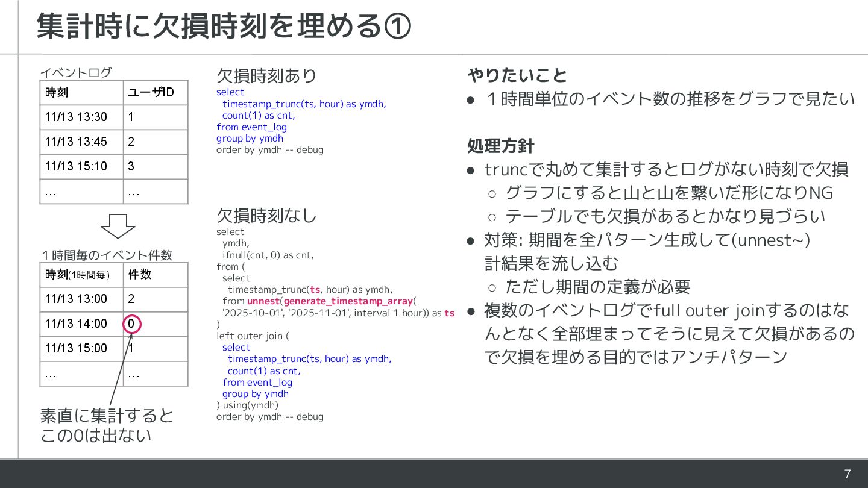Click the 11/13 13:00 cell
The width and height of the screenshot is (868, 488).
point(81,299)
